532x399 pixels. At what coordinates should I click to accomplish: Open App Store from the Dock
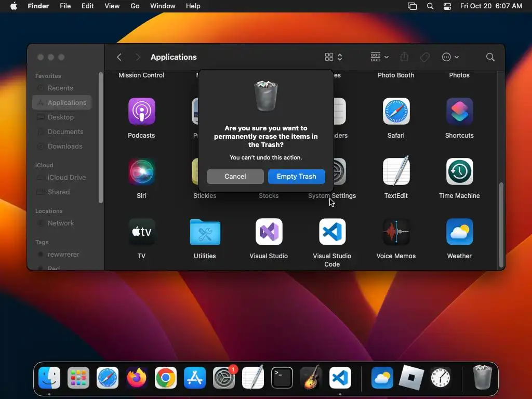click(195, 378)
